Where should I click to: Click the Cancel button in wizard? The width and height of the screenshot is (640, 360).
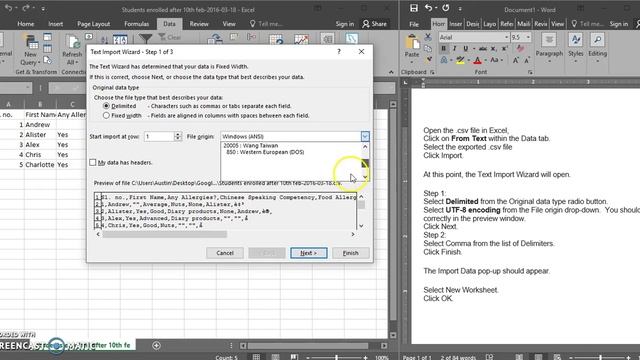click(x=225, y=253)
